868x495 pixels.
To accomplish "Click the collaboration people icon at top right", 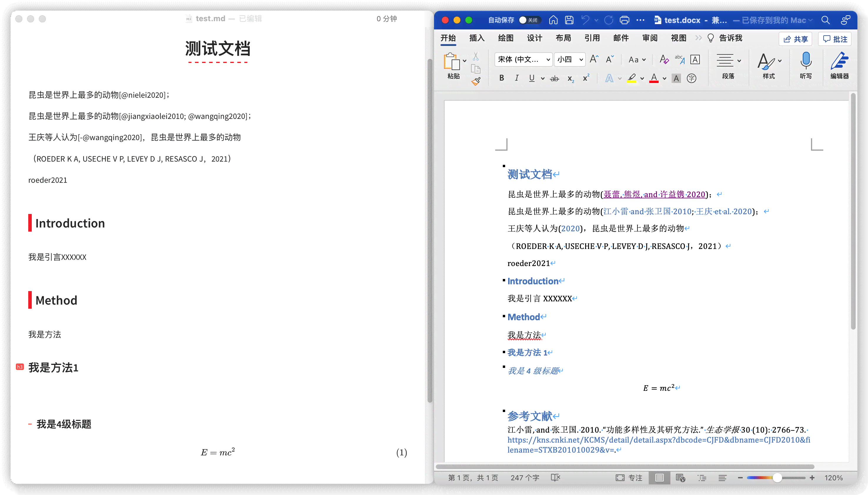I will click(x=846, y=20).
